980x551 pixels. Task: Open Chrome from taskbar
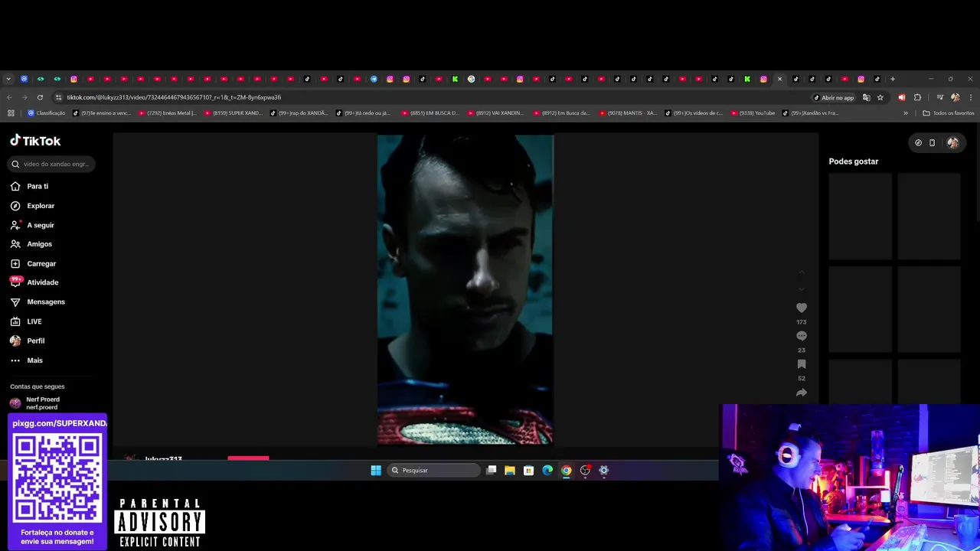point(567,471)
